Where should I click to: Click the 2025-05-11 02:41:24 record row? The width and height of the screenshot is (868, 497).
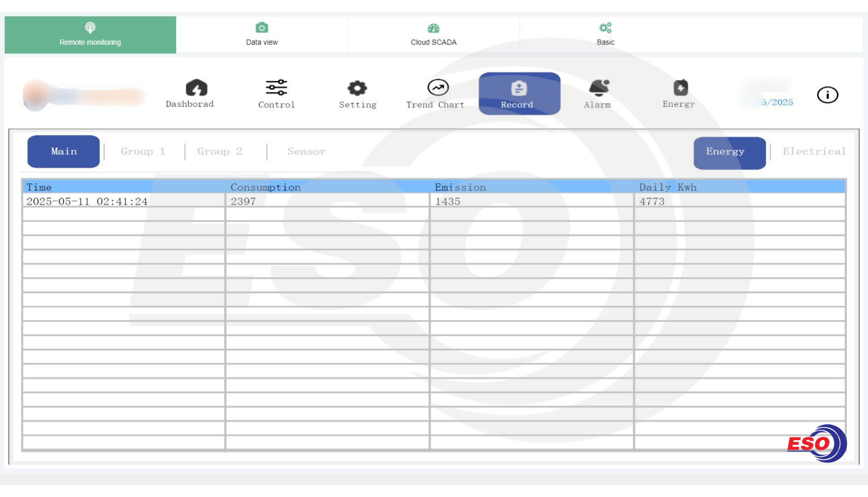click(x=87, y=201)
